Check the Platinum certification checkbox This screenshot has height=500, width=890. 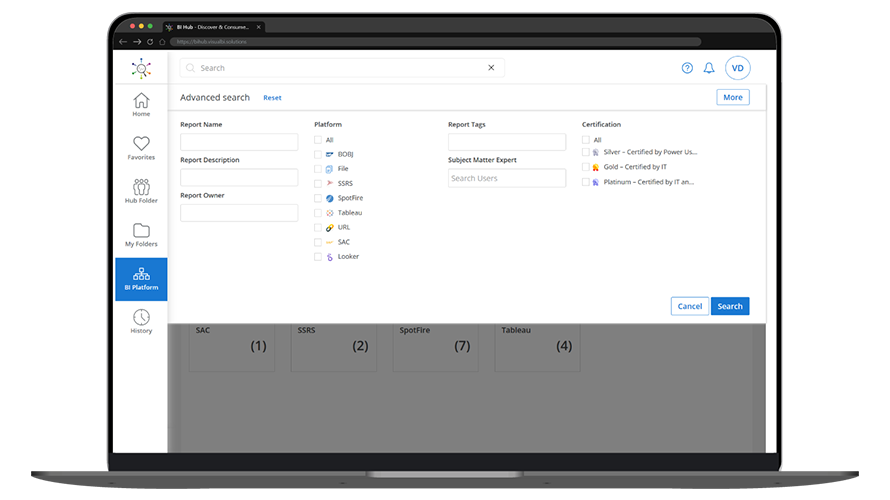coord(586,182)
